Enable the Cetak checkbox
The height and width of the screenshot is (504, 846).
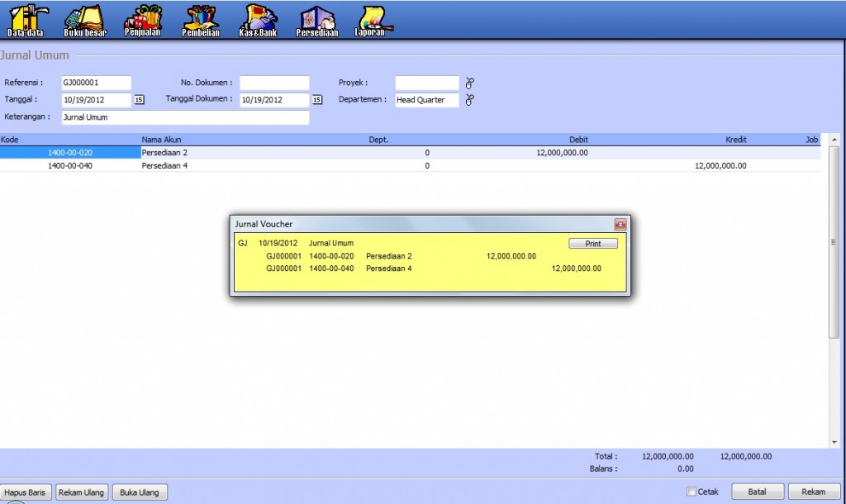click(x=692, y=492)
